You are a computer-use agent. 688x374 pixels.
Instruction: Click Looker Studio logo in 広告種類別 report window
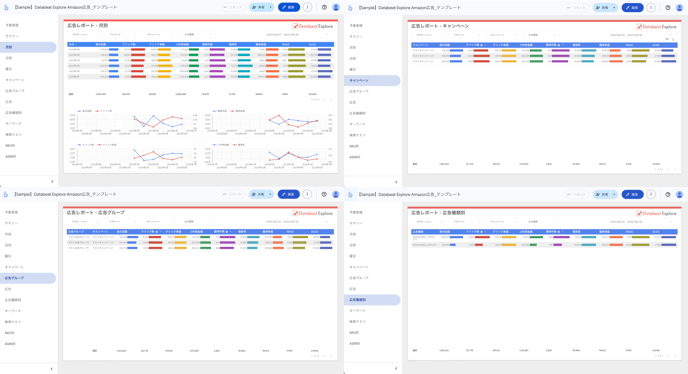[x=350, y=194]
